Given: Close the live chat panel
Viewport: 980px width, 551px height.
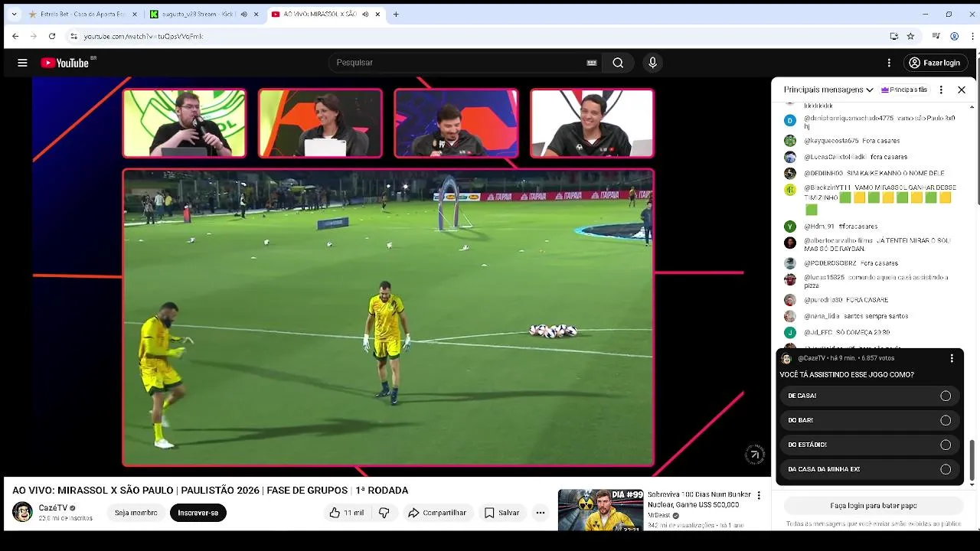Looking at the screenshot, I should coord(962,90).
